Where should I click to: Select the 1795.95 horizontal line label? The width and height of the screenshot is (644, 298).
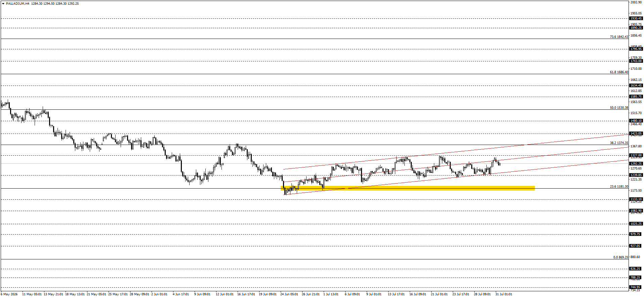click(x=636, y=49)
